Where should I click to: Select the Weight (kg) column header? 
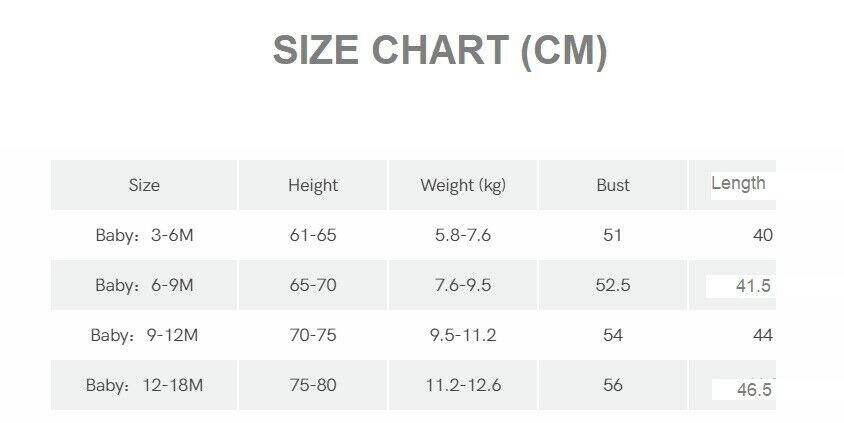point(462,185)
